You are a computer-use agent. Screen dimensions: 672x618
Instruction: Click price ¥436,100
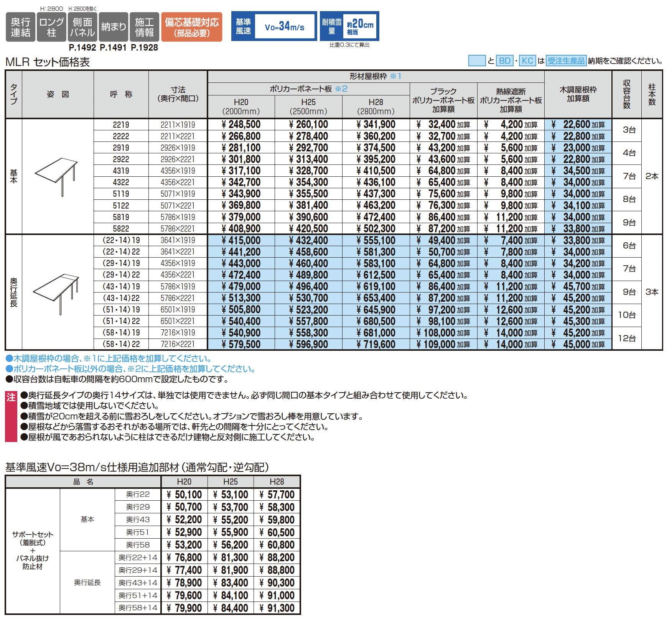click(x=376, y=182)
